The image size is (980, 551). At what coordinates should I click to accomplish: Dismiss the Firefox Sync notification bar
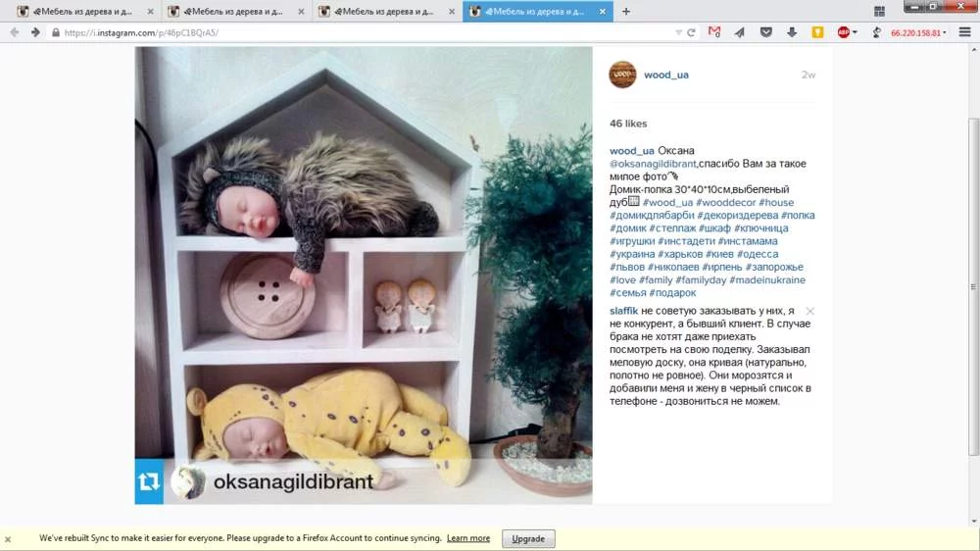[x=8, y=539]
